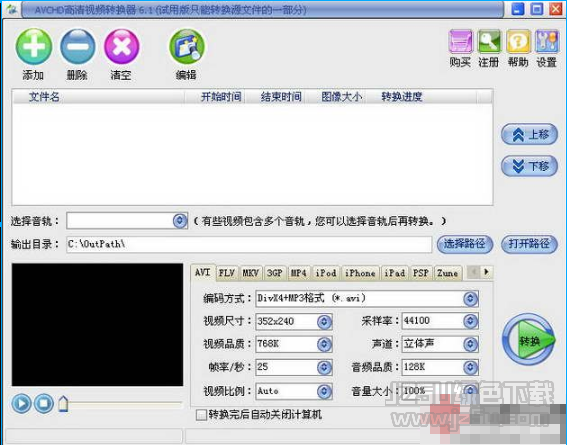The height and width of the screenshot is (445, 567).
Task: Switch to the Zune format tab
Action: (x=448, y=273)
